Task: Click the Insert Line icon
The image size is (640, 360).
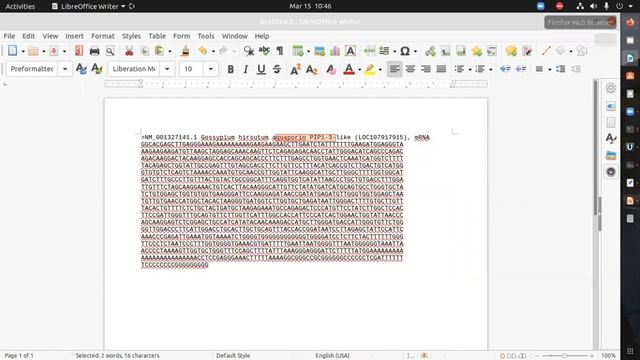Action: [546, 51]
